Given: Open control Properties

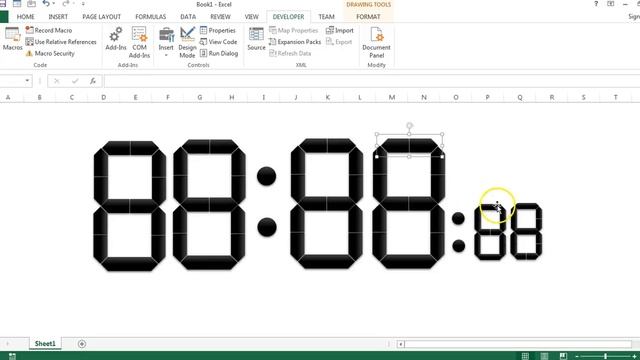Looking at the screenshot, I should (x=218, y=30).
